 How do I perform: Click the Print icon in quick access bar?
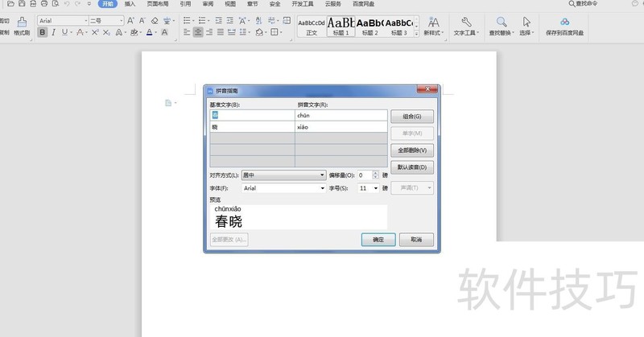click(44, 4)
